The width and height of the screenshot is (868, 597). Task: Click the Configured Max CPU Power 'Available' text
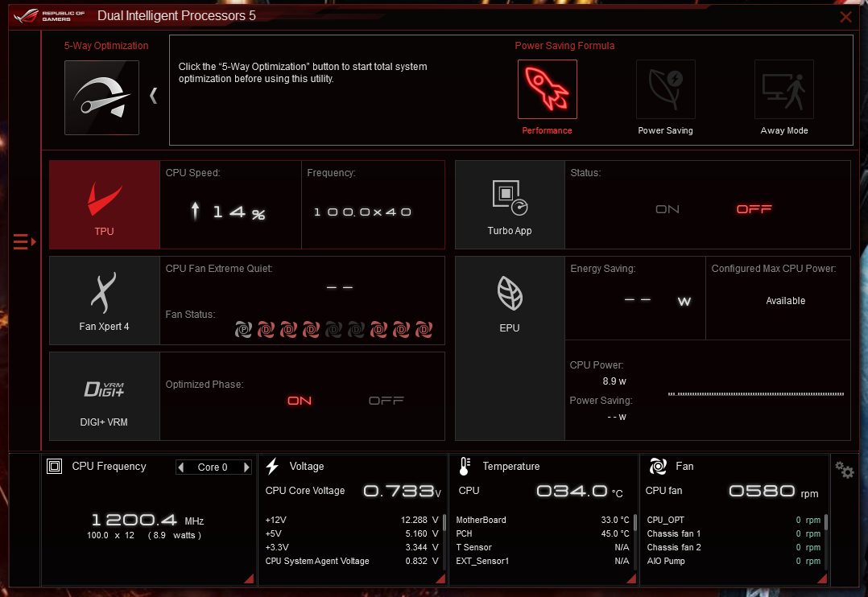pyautogui.click(x=786, y=301)
